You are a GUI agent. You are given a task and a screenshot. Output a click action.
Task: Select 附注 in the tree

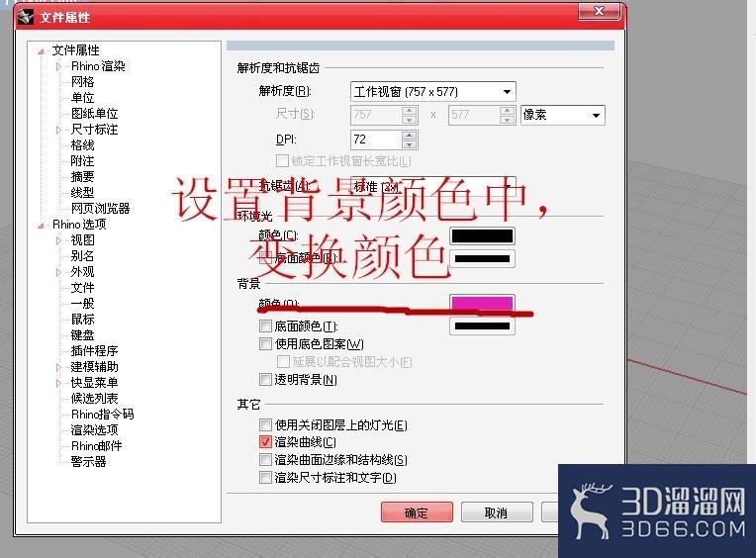pos(82,161)
